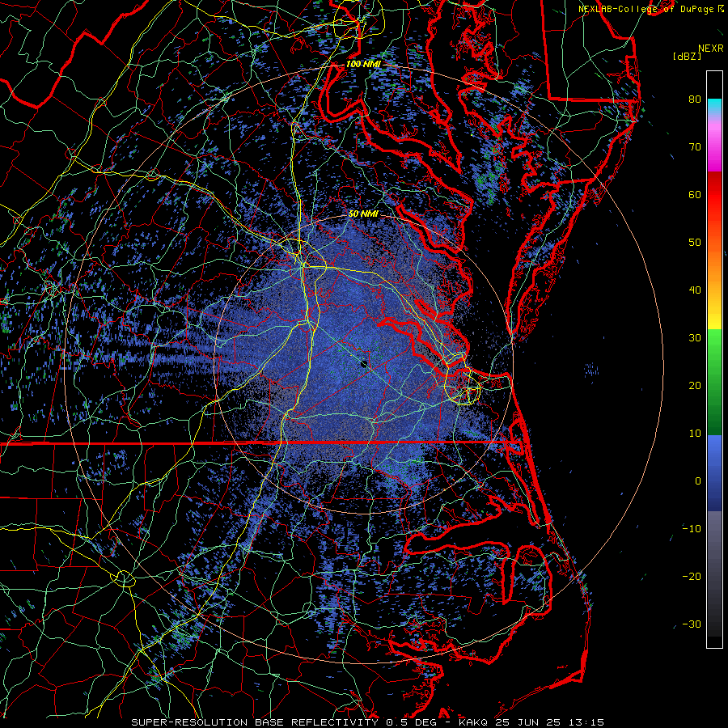
Task: Click the SUPER-RESOLUTION BASE REFLECTIVITY caption text
Action: click(x=255, y=722)
